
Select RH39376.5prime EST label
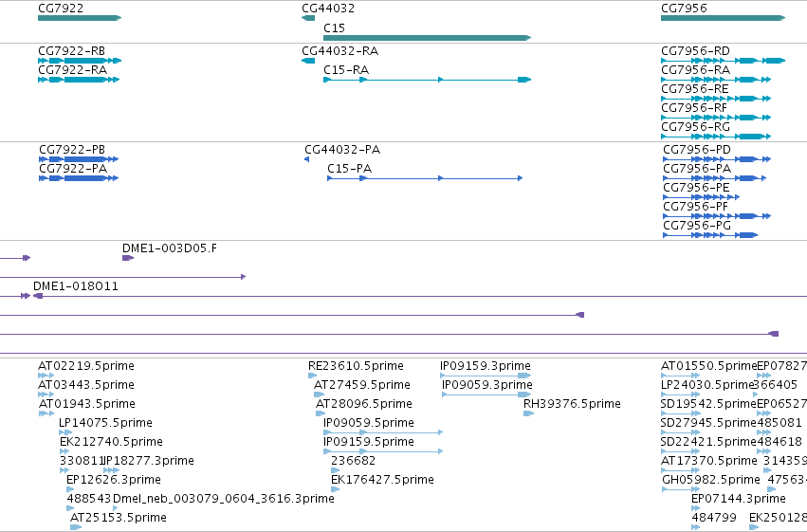572,404
